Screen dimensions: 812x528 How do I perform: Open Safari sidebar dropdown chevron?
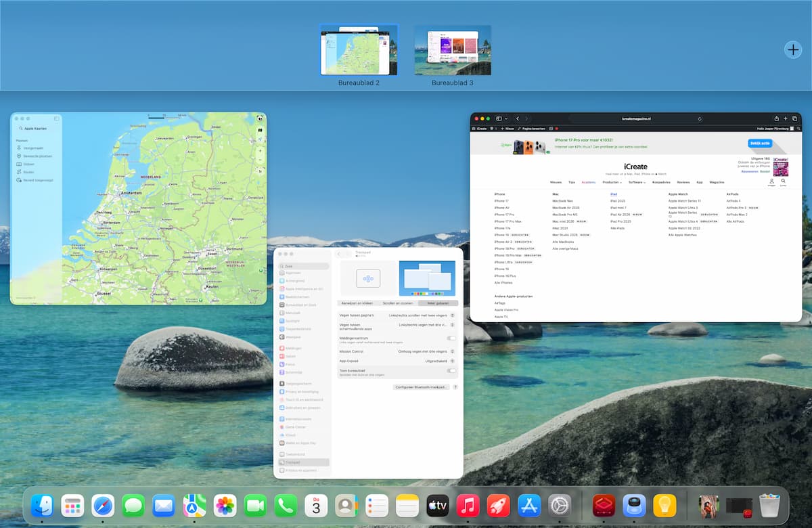[x=507, y=118]
